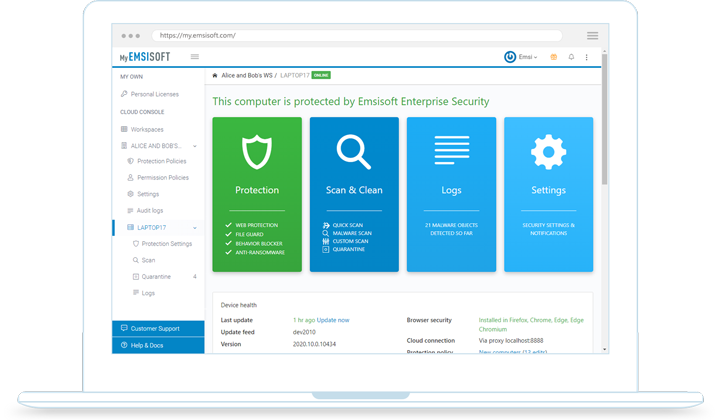The height and width of the screenshot is (420, 718).
Task: Open the Protection tile shield icon
Action: pos(257,152)
